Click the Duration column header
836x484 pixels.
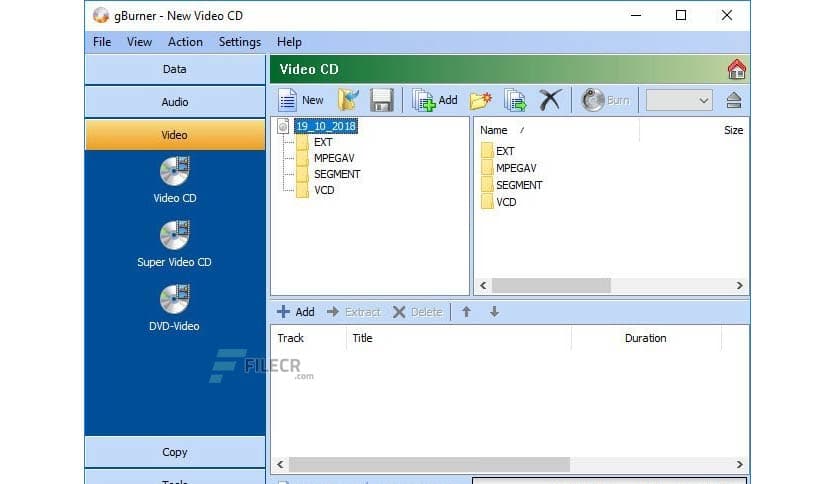pos(646,338)
